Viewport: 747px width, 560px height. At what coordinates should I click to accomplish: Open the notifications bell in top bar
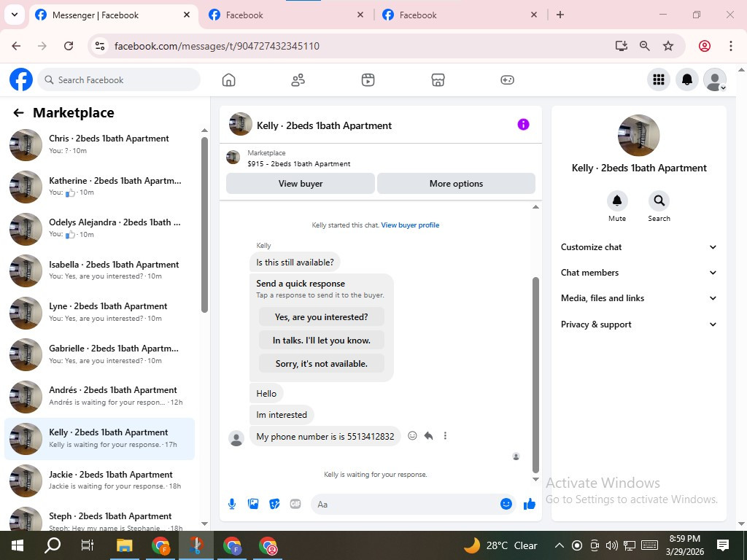pos(687,79)
